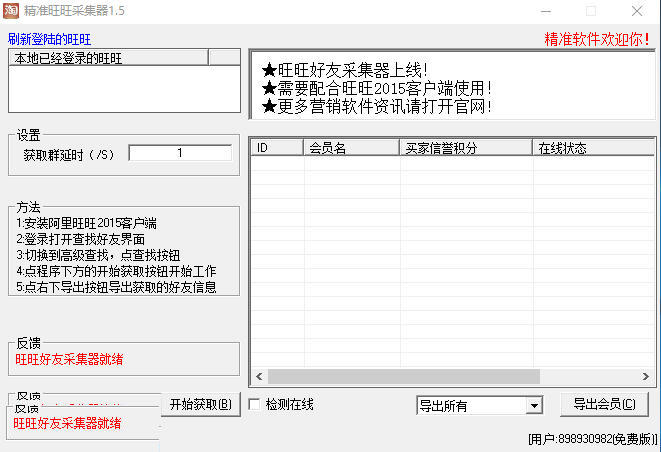Screen dimensions: 661x452
Task: Click the user status text 用户:898930982(免费版)
Action: coord(593,439)
